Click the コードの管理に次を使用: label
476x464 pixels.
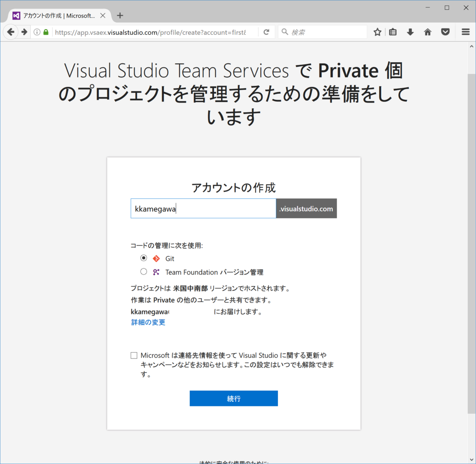click(167, 246)
